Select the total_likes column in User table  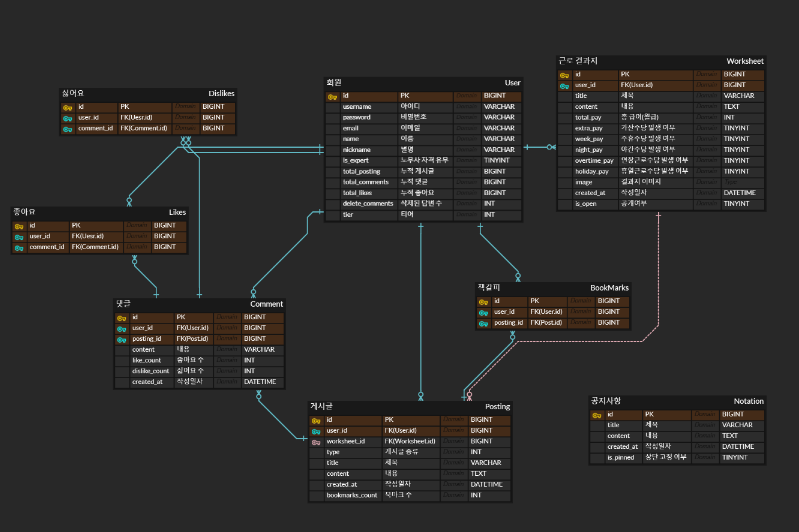[x=423, y=193]
